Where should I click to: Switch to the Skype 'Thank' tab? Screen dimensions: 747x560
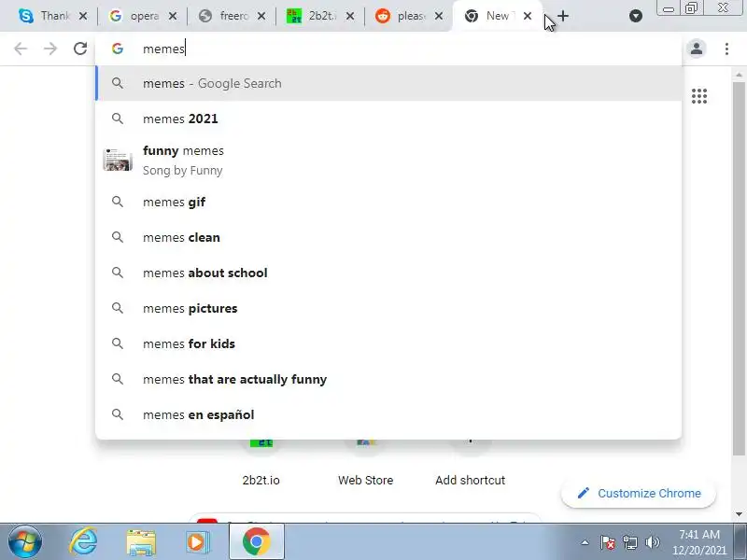(x=44, y=16)
